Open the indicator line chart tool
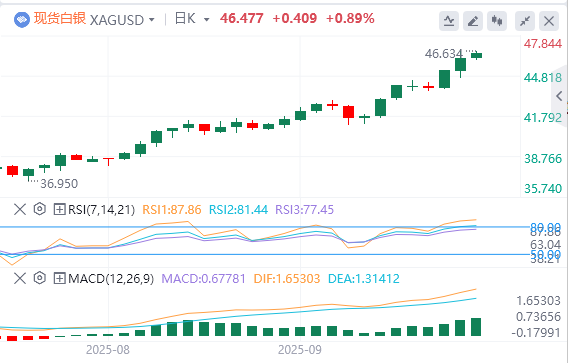The height and width of the screenshot is (363, 568). [449, 21]
